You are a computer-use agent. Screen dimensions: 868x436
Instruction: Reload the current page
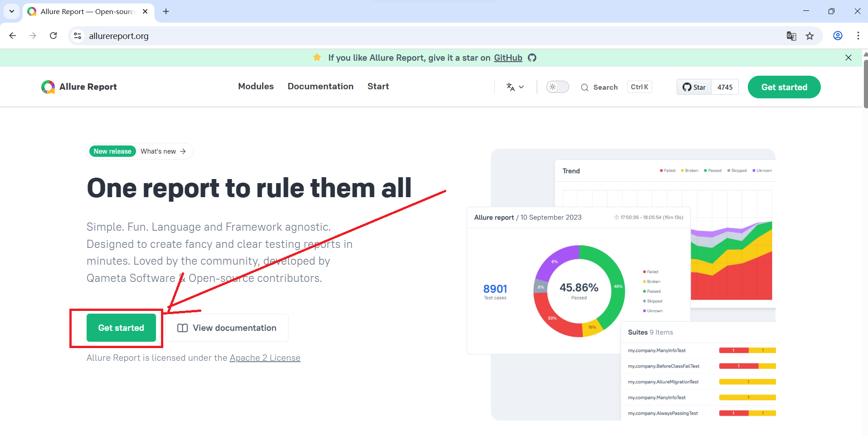click(x=53, y=35)
